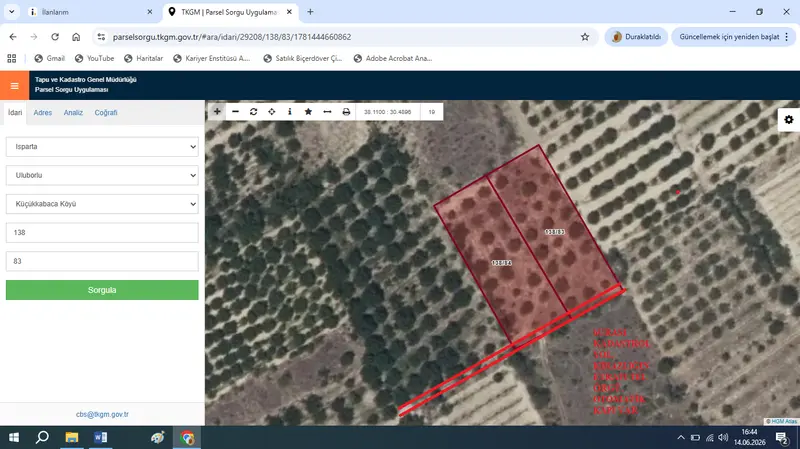
Task: Click the parcel number field containing 83
Action: click(102, 261)
